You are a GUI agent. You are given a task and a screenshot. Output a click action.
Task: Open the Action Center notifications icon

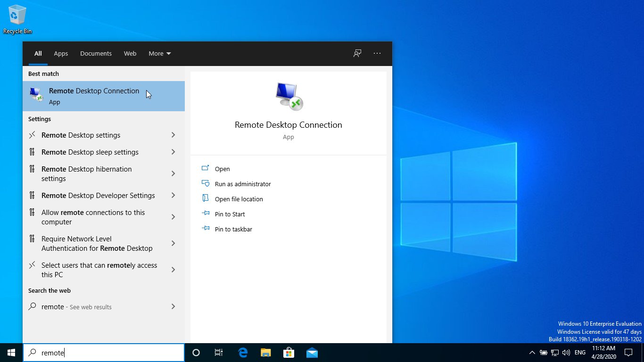tap(628, 353)
